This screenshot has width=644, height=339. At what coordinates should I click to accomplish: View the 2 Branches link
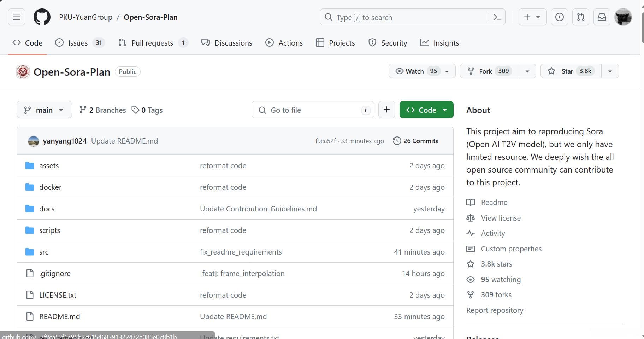102,110
